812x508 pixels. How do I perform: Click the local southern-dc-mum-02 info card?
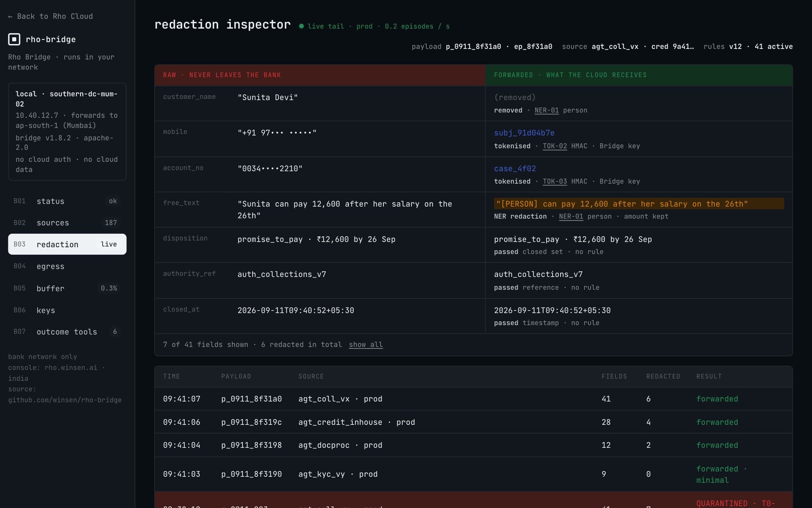pos(67,132)
